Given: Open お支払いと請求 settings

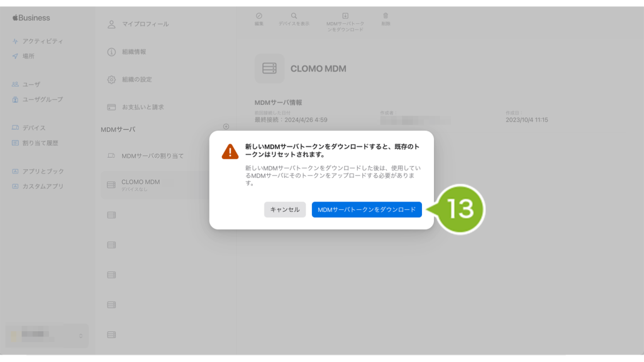Looking at the screenshot, I should [x=143, y=107].
